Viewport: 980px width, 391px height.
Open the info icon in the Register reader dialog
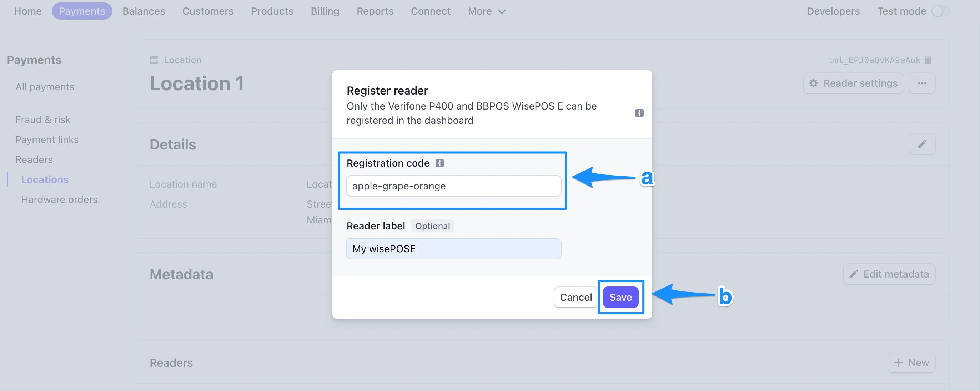click(639, 113)
